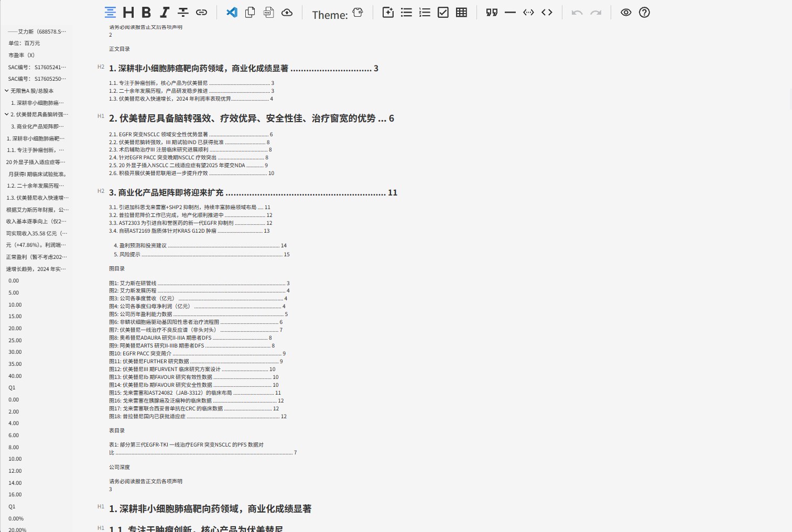The width and height of the screenshot is (792, 532).
Task: Click the copy document icon
Action: click(x=250, y=12)
